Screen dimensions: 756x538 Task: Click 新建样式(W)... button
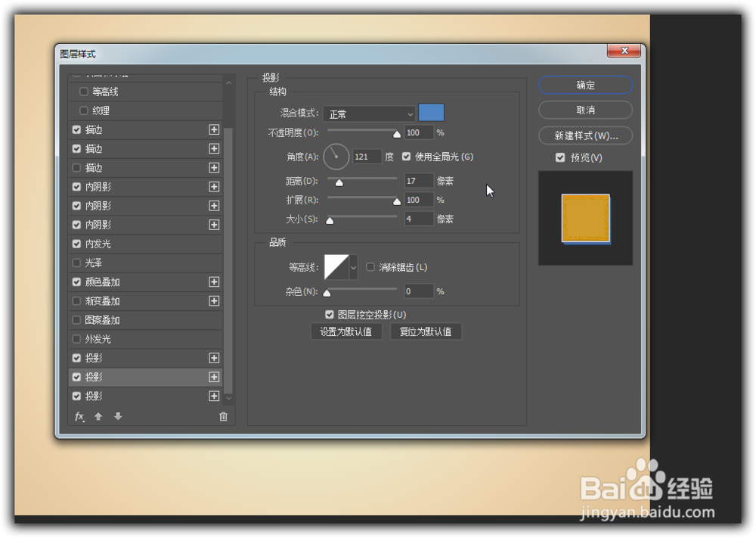pos(585,135)
